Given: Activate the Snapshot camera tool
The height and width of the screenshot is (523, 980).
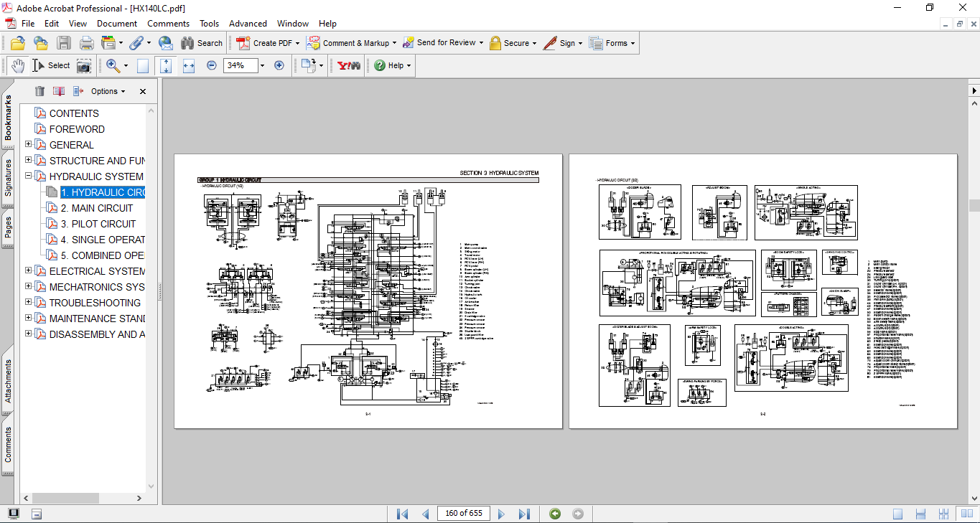Looking at the screenshot, I should coord(84,65).
